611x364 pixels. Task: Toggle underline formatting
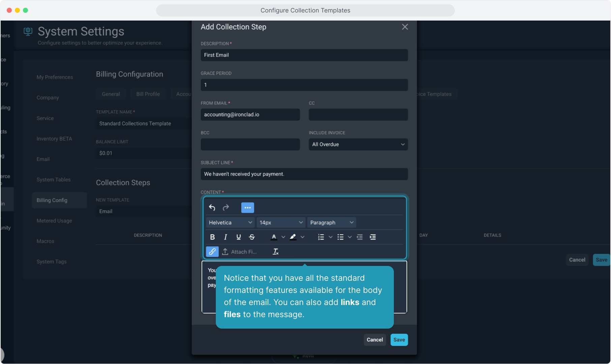click(239, 237)
